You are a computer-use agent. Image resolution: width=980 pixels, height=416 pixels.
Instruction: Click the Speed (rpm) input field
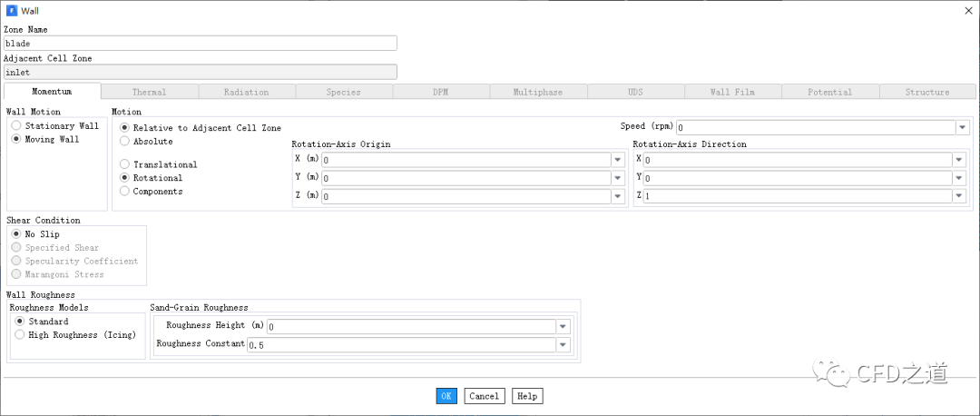click(813, 128)
